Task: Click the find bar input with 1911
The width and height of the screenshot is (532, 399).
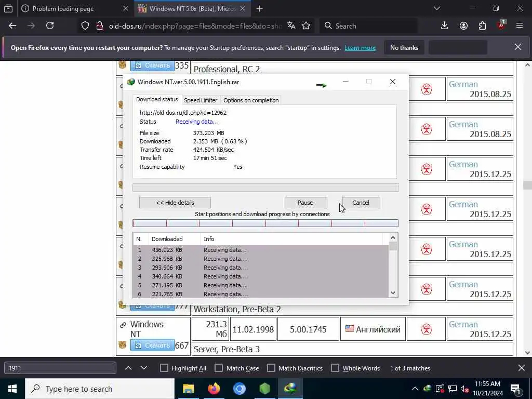Action: pos(60,368)
